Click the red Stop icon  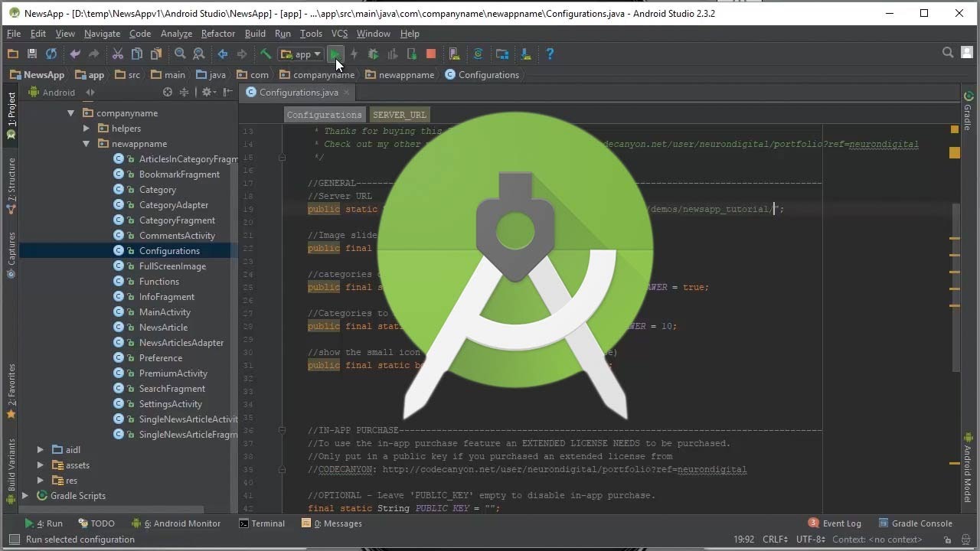(430, 54)
